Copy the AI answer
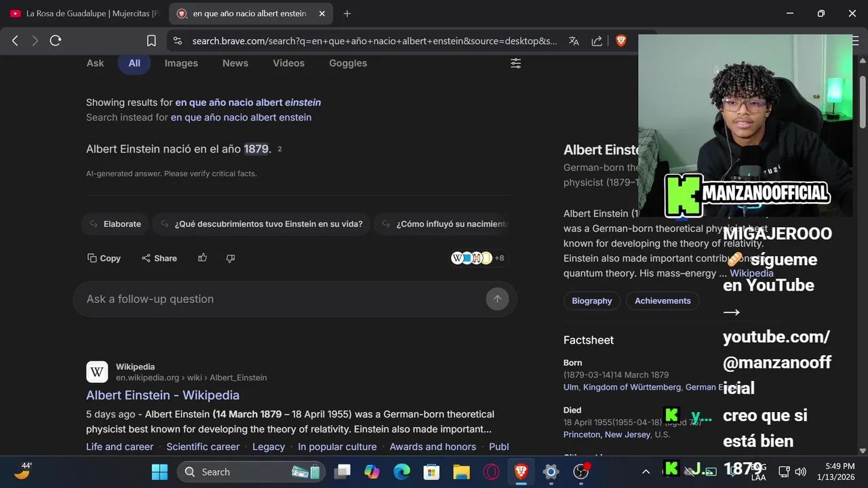868x488 pixels. [x=104, y=258]
